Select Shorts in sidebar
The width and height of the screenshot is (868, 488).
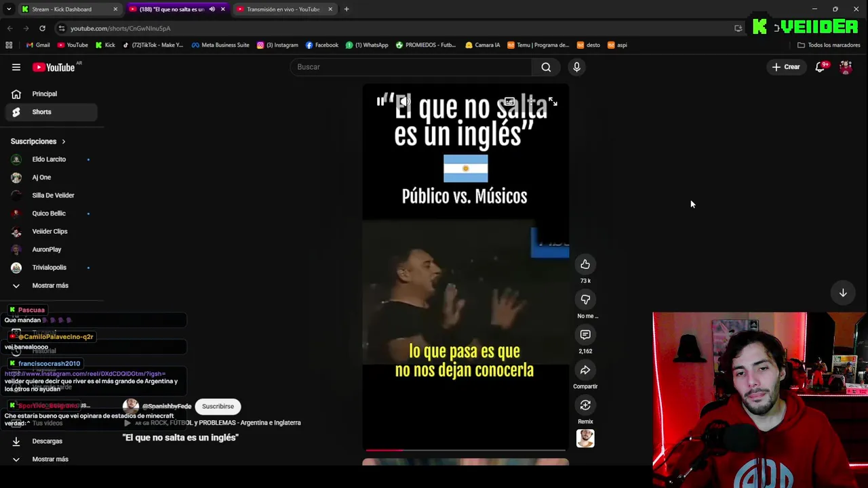[51, 112]
